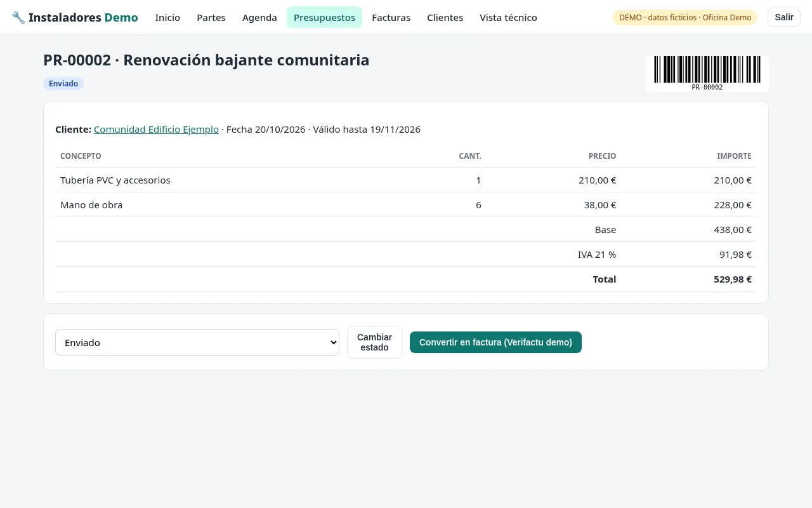Select the Tubería PVC y accesorios row
Viewport: 812px width, 508px height.
[406, 180]
